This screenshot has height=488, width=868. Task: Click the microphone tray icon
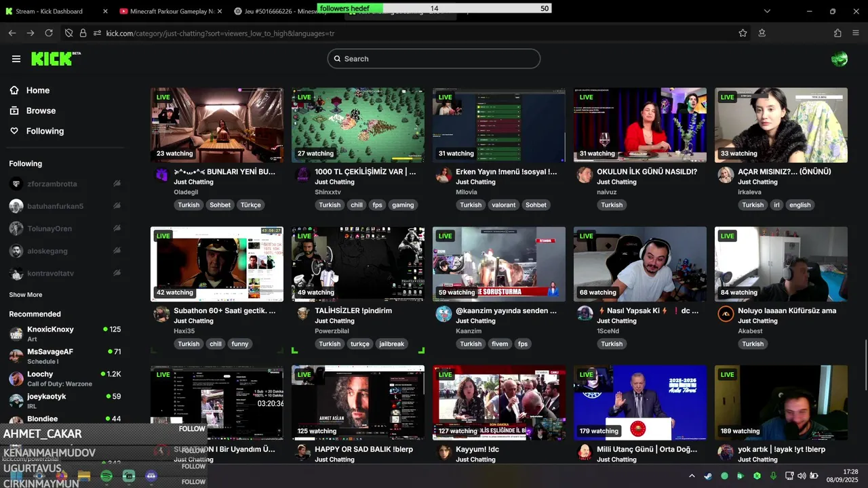(773, 476)
